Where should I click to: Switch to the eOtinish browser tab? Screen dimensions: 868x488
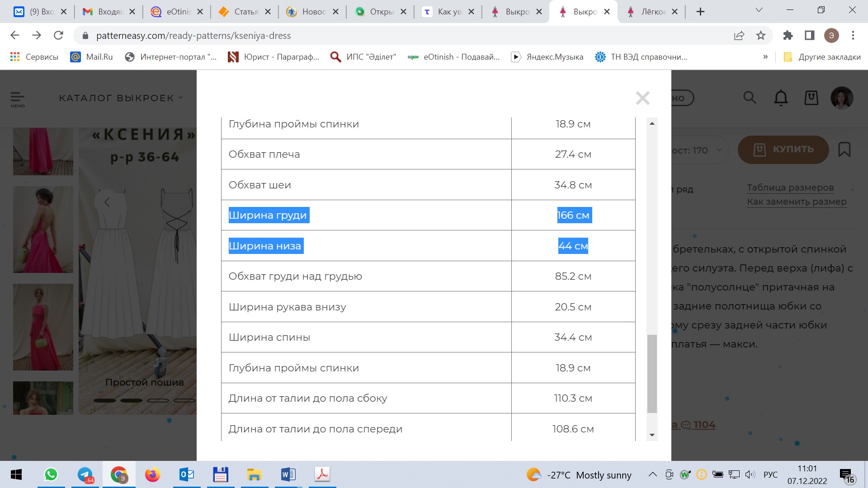click(x=176, y=12)
